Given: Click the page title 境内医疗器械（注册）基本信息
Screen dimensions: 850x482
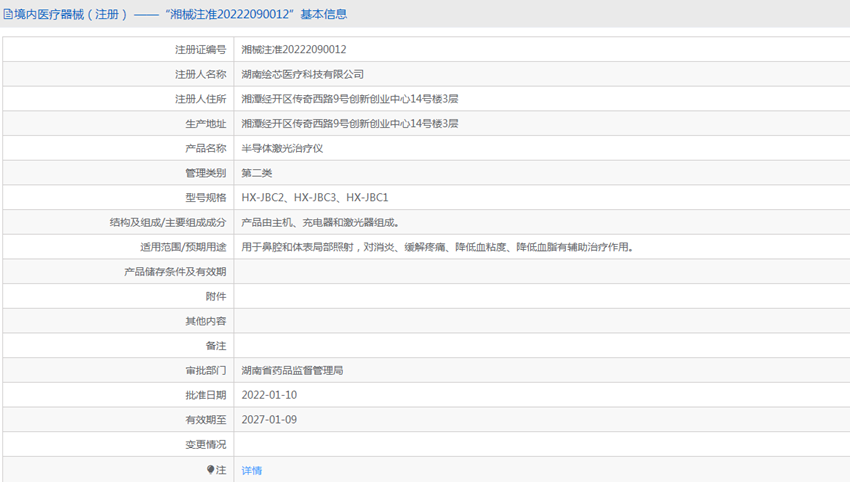Looking at the screenshot, I should (x=180, y=14).
